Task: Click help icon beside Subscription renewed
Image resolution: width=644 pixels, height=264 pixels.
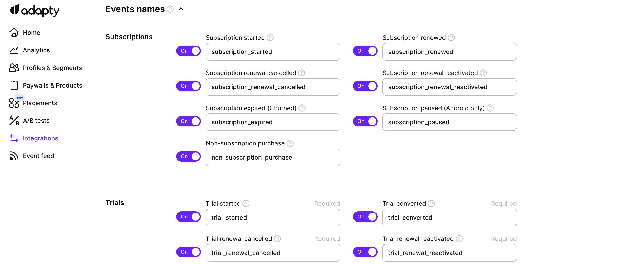Action: click(x=451, y=38)
